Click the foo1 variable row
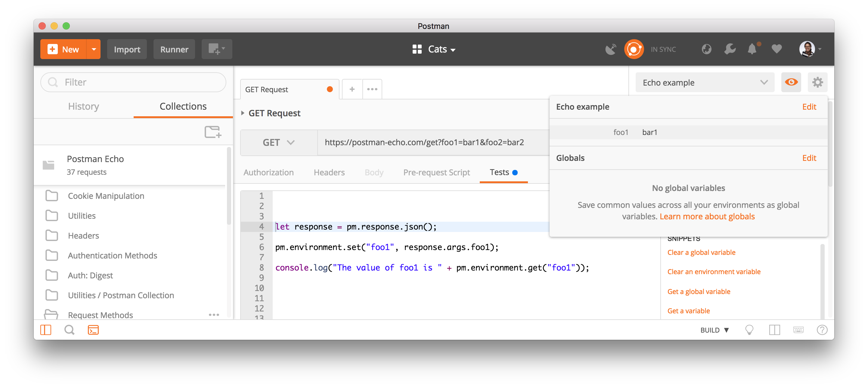This screenshot has width=868, height=388. pyautogui.click(x=688, y=132)
